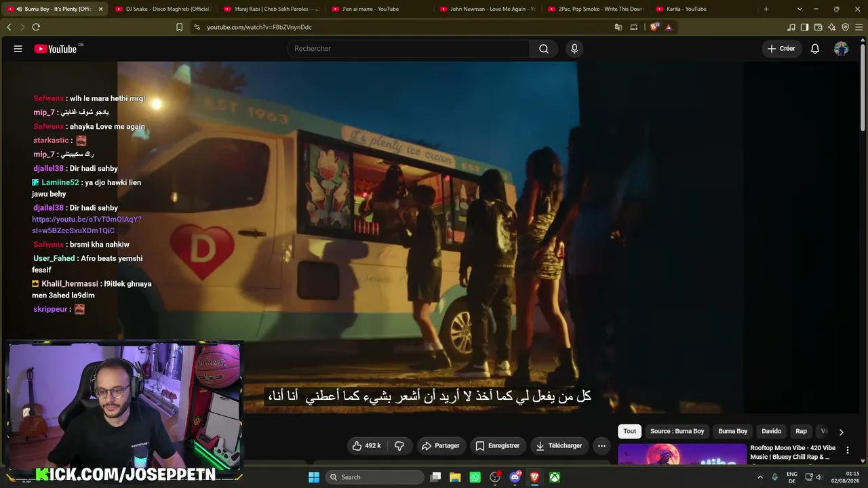Select the Tout filter chip
The height and width of the screenshot is (488, 868).
(630, 431)
